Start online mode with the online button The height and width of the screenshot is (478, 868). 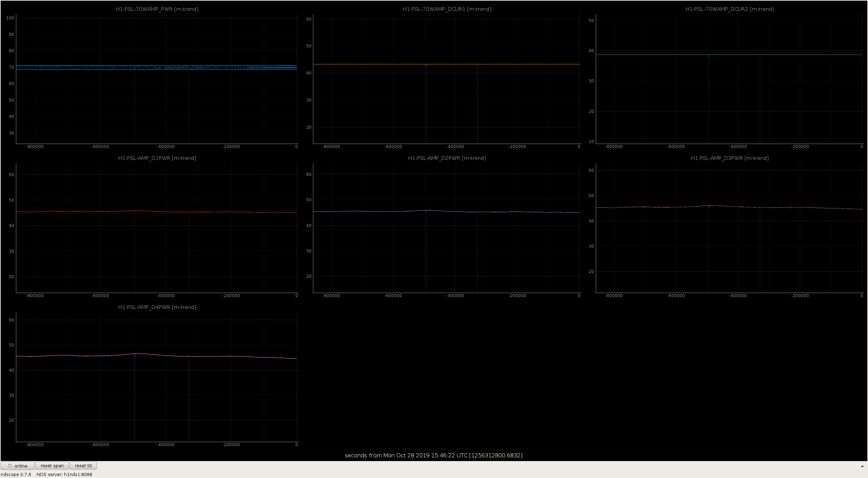pos(18,465)
